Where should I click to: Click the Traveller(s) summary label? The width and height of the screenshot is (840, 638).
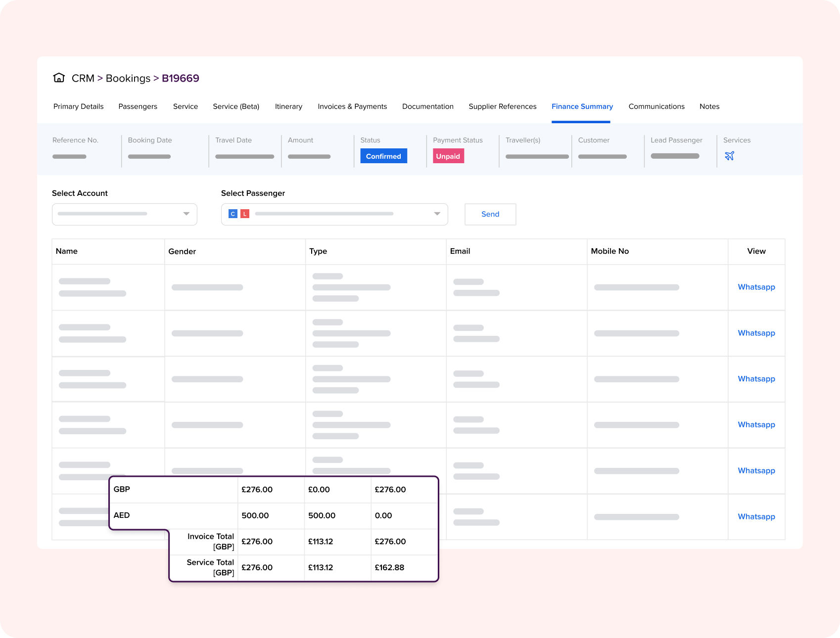tap(523, 140)
